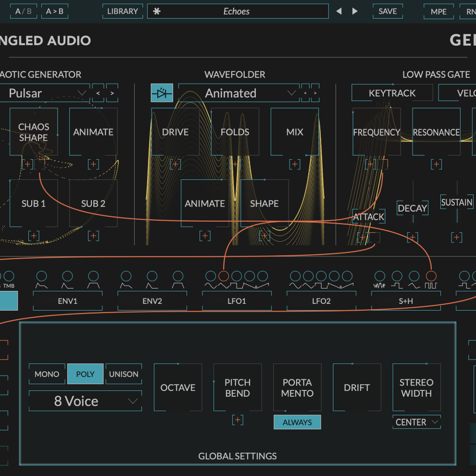Image resolution: width=476 pixels, height=476 pixels.
Task: Toggle the ALWAYS portamento setting
Action: pyautogui.click(x=297, y=422)
